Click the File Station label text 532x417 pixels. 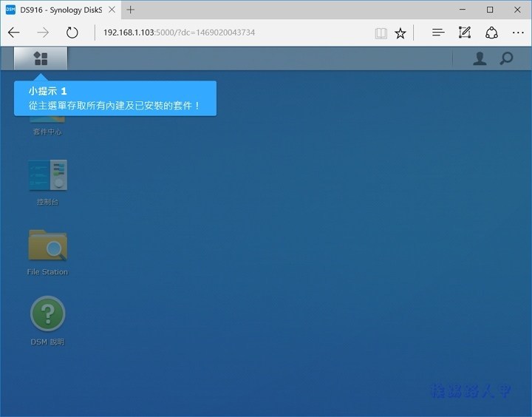click(x=47, y=272)
